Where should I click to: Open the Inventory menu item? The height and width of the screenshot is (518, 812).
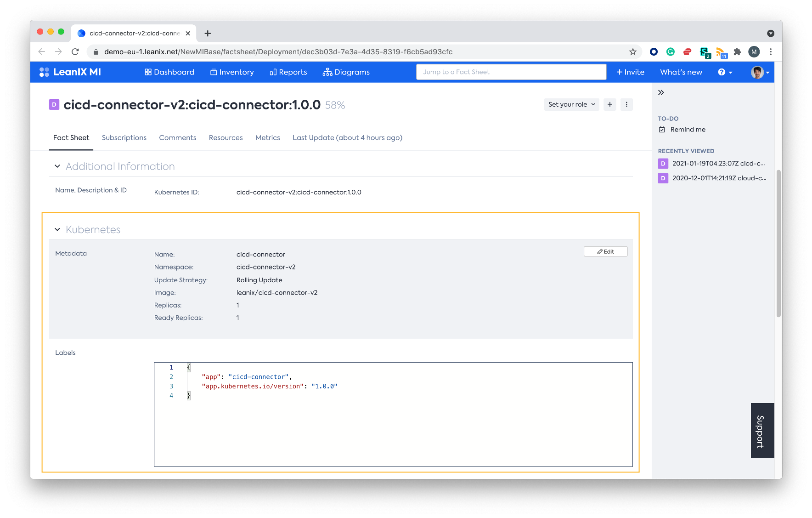[x=232, y=72]
